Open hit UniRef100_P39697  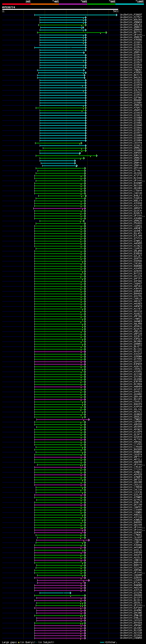coord(131,15)
